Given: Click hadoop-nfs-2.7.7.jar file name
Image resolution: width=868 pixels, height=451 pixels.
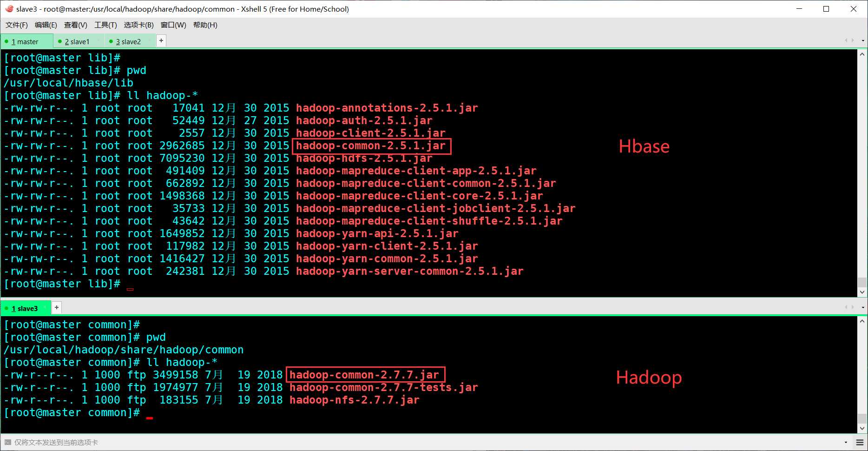Looking at the screenshot, I should [354, 400].
